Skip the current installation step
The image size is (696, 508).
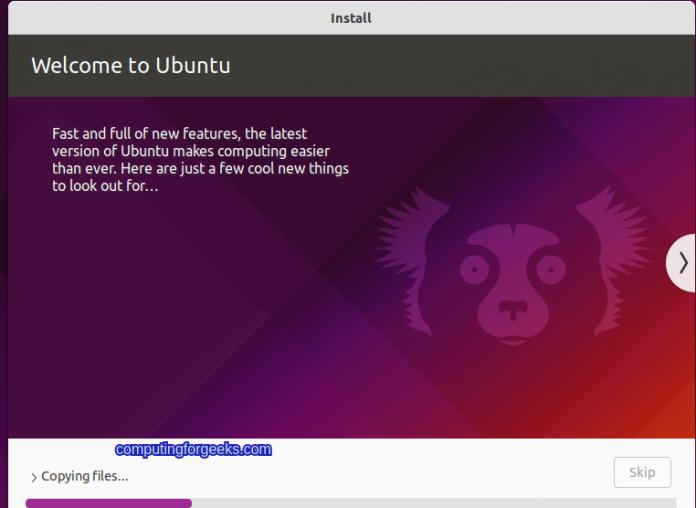click(x=642, y=472)
